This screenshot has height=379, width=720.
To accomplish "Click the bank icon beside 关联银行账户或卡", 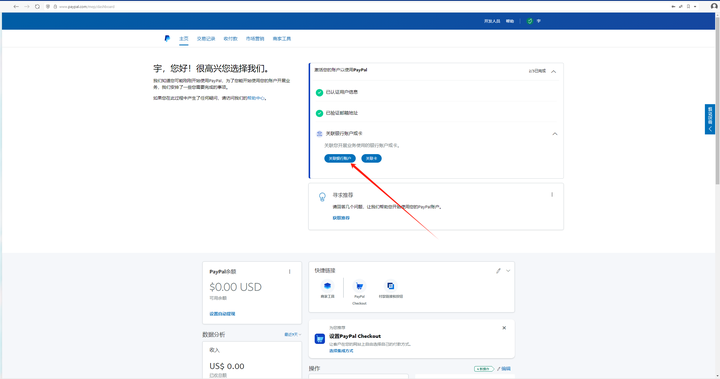I will click(319, 134).
